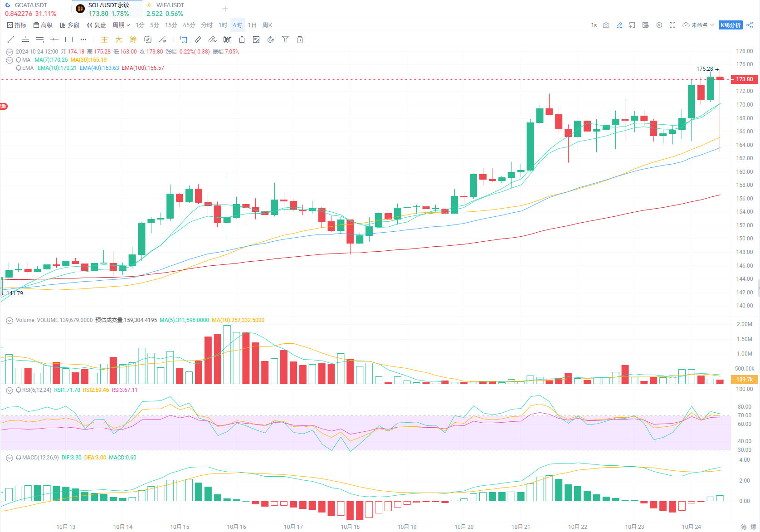Click the blue pencil edit icon
Viewport: 760px width, 532px height.
[x=619, y=25]
